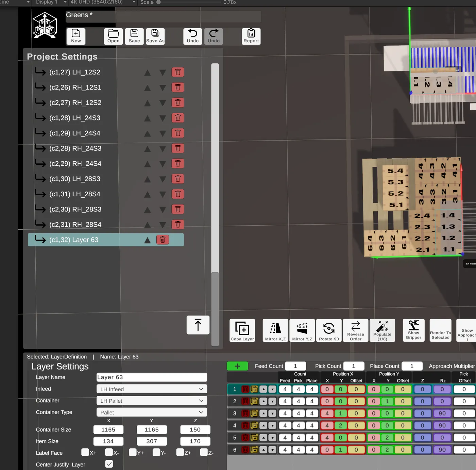Move Layer 63 up in the list
This screenshot has height=470, width=476.
click(x=147, y=240)
